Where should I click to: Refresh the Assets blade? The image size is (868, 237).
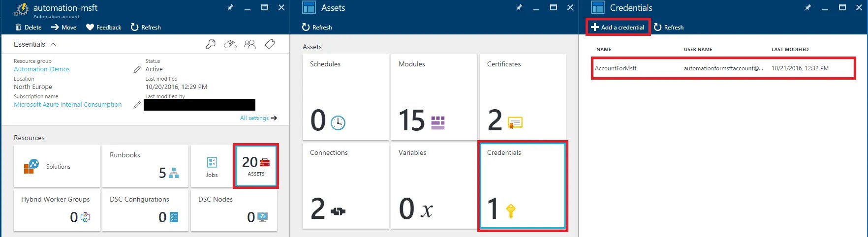pos(317,28)
